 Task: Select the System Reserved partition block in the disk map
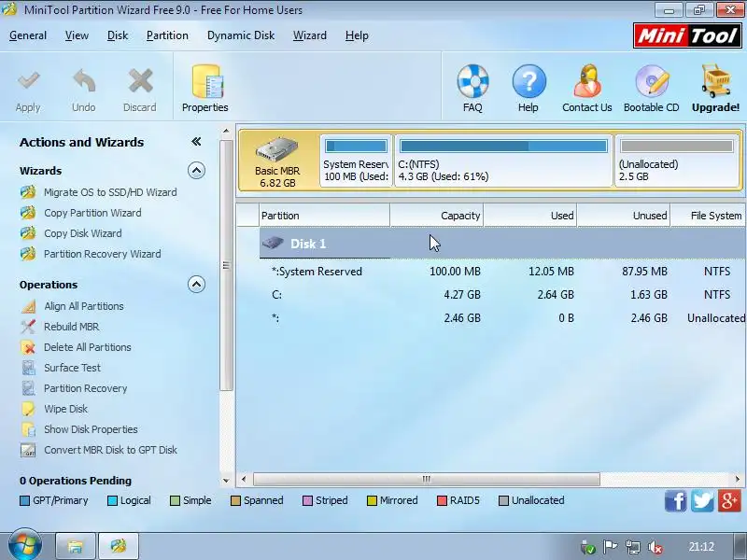pos(356,161)
